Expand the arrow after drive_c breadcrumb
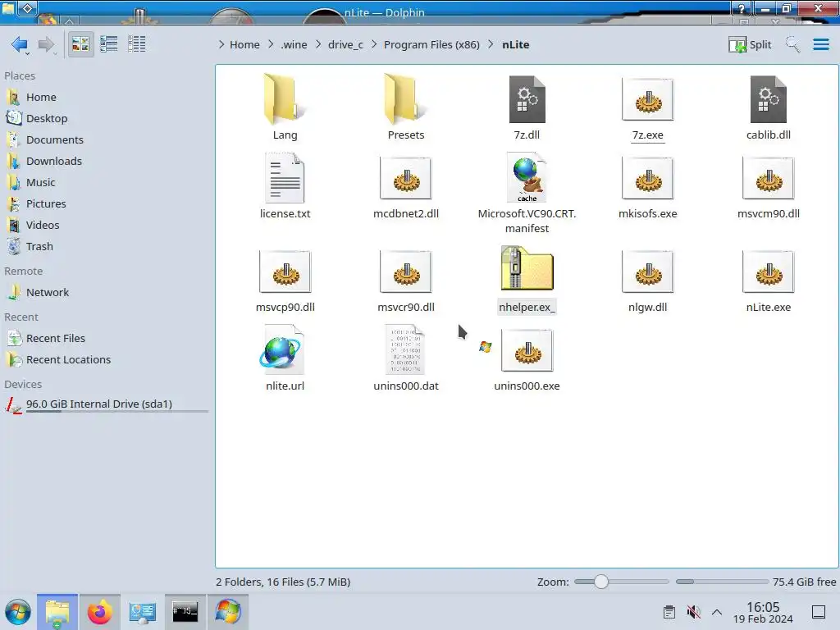This screenshot has height=630, width=840. (374, 44)
